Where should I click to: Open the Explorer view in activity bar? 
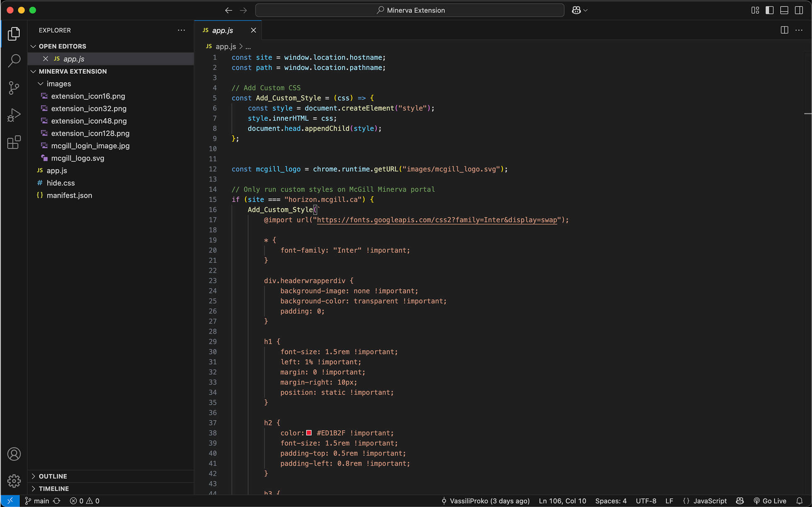coord(14,34)
